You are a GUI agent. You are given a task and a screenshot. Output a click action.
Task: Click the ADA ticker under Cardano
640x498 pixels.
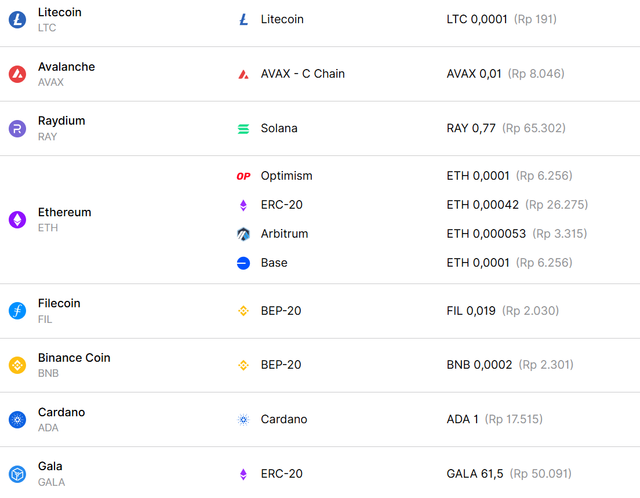tap(48, 428)
